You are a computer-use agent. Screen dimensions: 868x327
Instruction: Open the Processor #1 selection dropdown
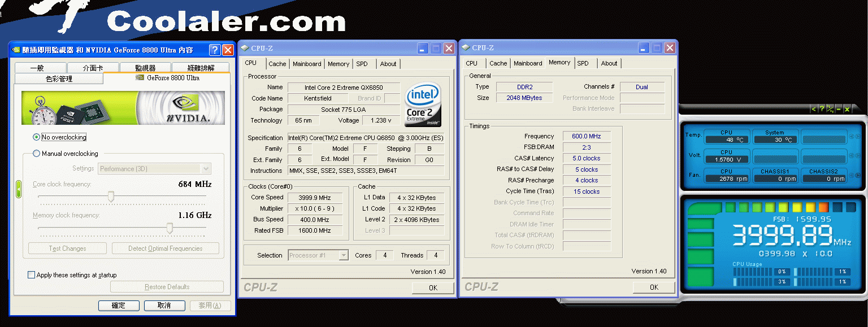coord(343,255)
